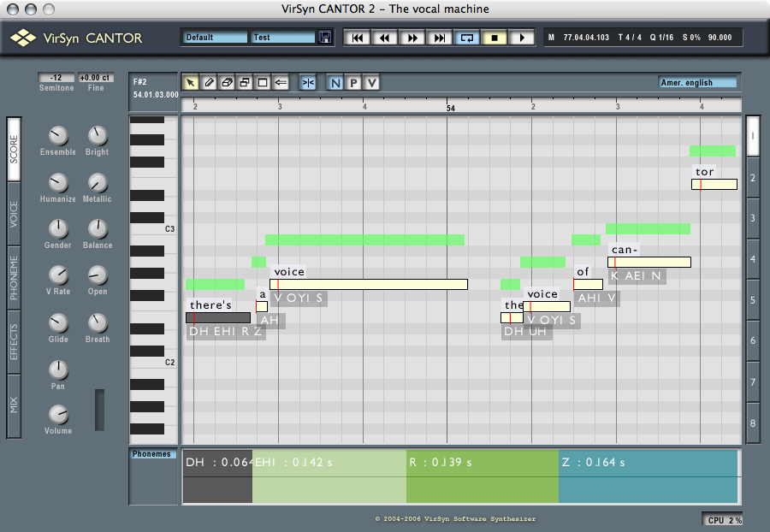Select track 6 button
This screenshot has height=532, width=770.
point(753,340)
